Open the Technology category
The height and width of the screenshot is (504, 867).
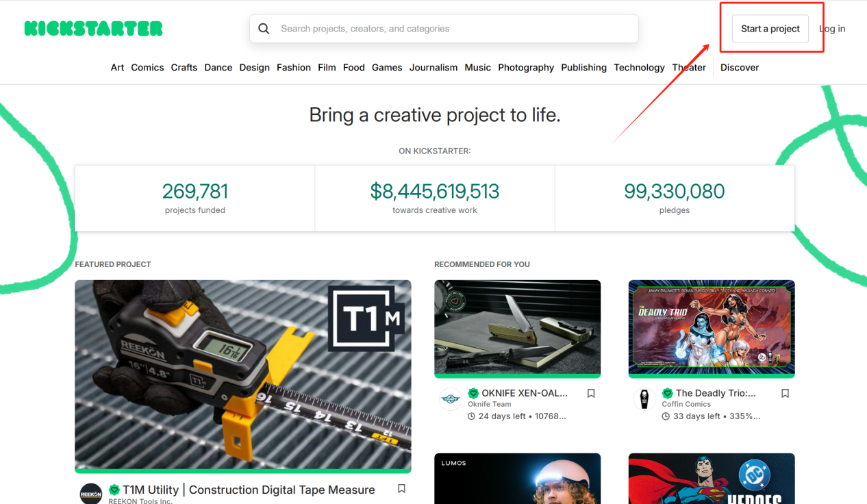639,67
